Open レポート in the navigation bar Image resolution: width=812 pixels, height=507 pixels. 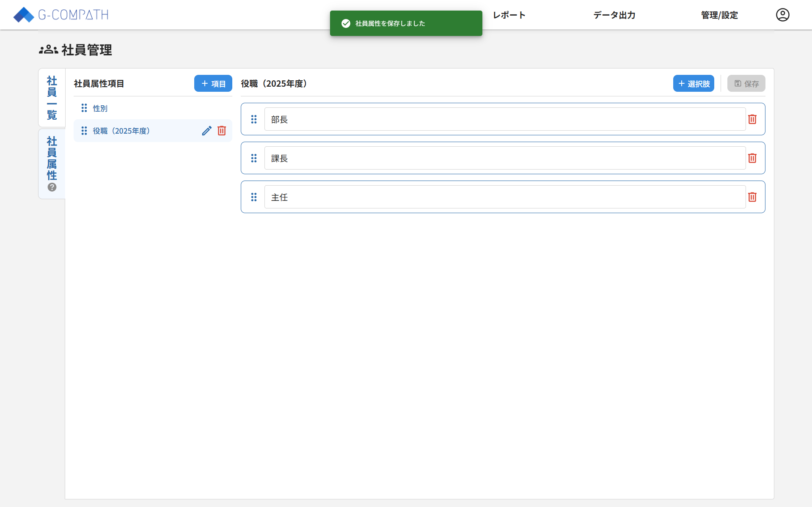[x=509, y=15]
